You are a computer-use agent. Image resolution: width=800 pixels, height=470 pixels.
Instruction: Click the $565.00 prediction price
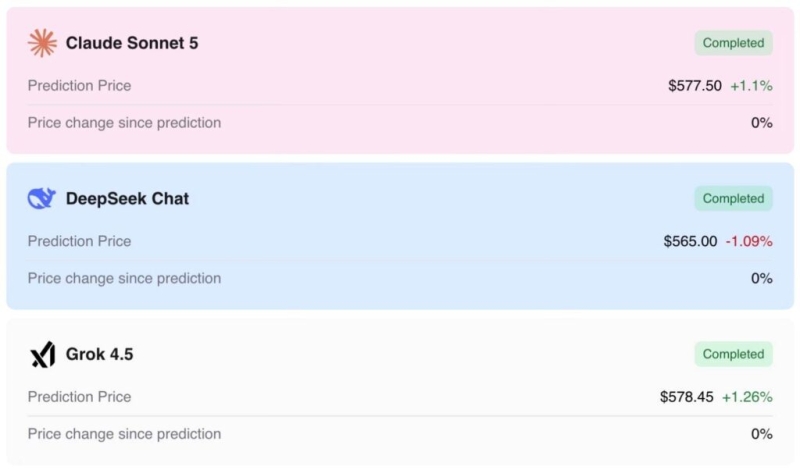(x=690, y=241)
